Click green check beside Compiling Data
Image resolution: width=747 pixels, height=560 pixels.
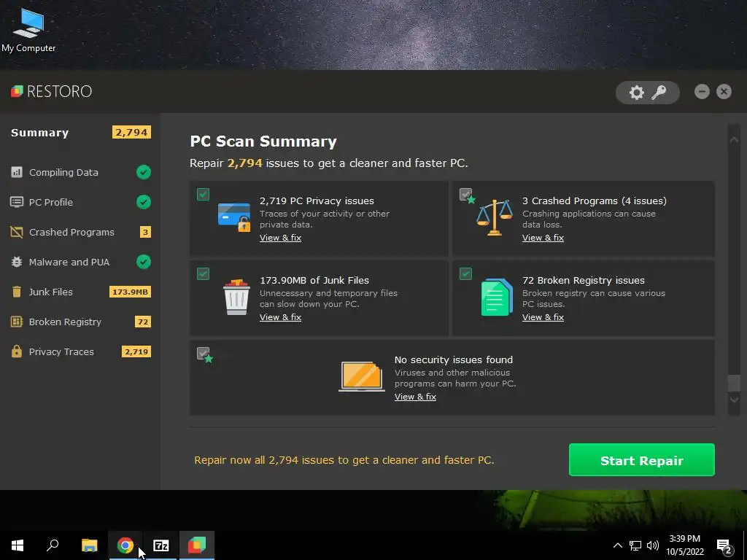(144, 172)
